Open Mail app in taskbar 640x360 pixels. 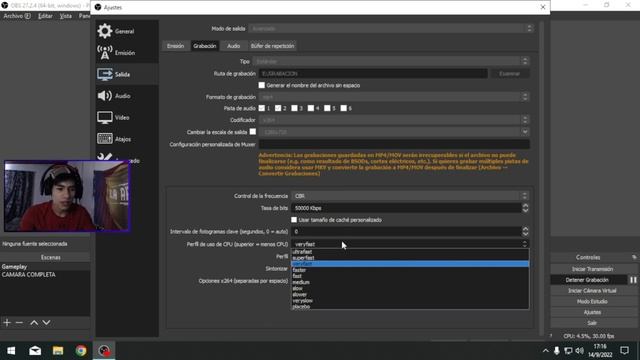click(35, 351)
